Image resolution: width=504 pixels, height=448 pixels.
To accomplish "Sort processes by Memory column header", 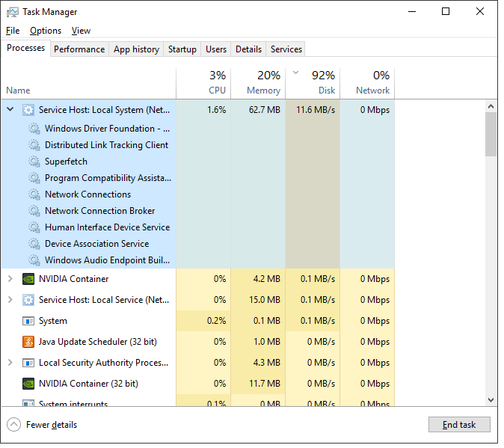I will [x=258, y=83].
